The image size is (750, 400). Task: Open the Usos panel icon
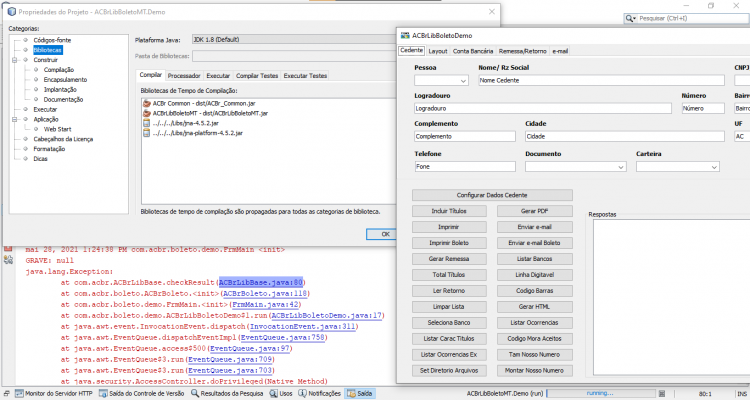[x=274, y=393]
